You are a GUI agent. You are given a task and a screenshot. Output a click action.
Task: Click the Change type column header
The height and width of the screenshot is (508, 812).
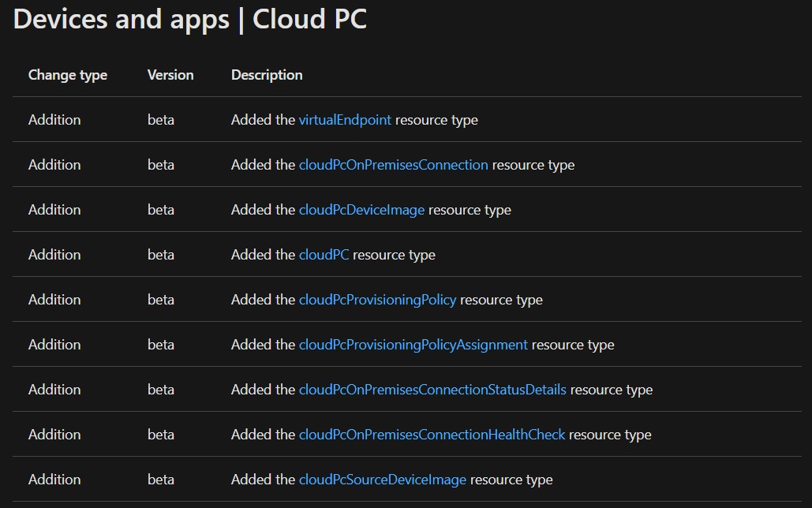tap(67, 74)
